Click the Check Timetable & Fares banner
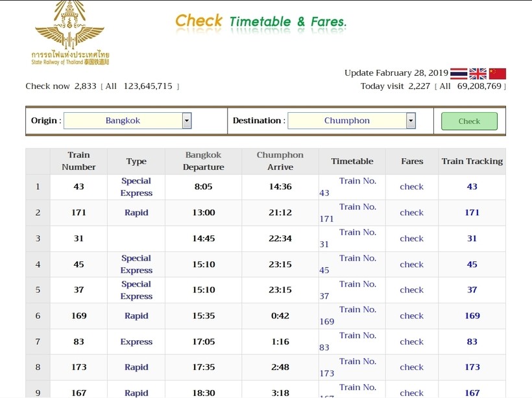The height and width of the screenshot is (398, 532). pos(261,22)
